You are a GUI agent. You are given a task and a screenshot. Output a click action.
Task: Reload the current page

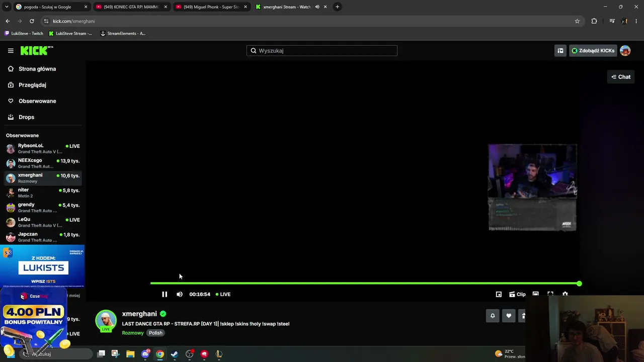point(32,21)
